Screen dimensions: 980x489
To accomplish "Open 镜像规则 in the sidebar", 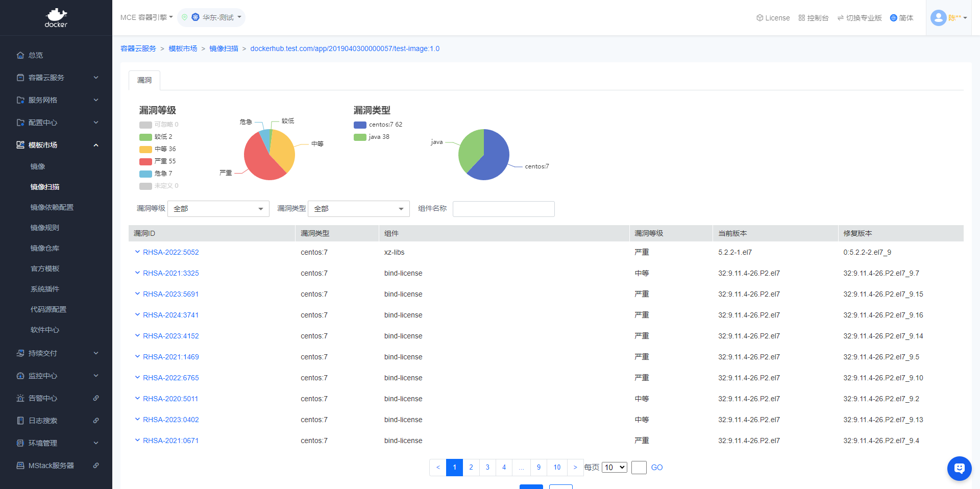I will (45, 228).
